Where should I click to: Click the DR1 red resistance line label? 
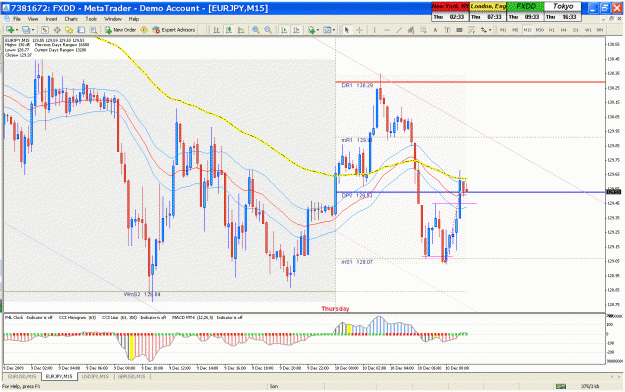(x=357, y=85)
